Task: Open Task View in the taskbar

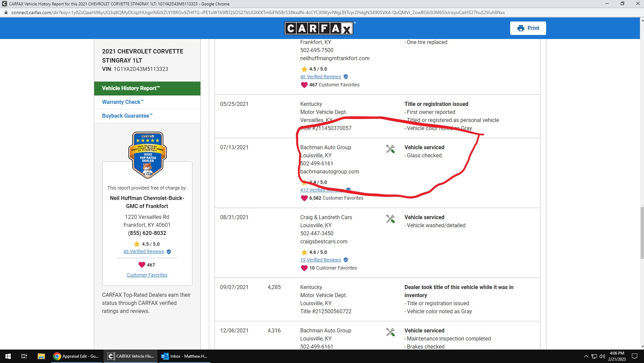Action: (x=24, y=356)
